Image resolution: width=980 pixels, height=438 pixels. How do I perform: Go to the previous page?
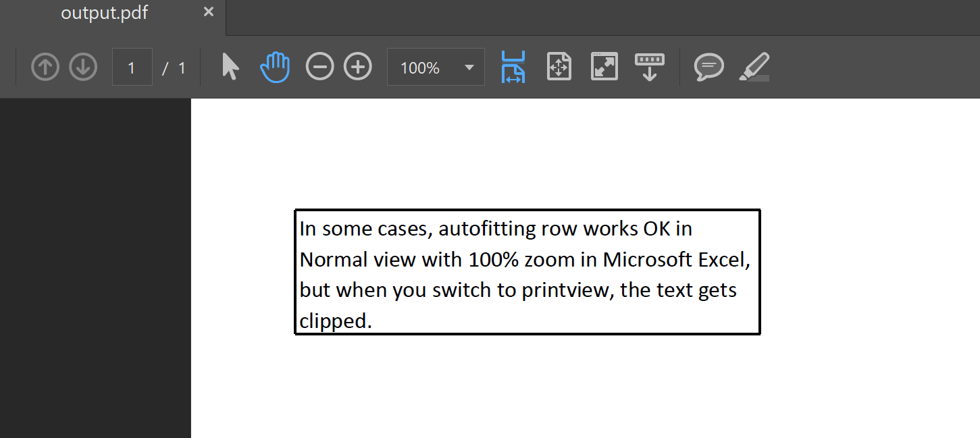point(45,66)
